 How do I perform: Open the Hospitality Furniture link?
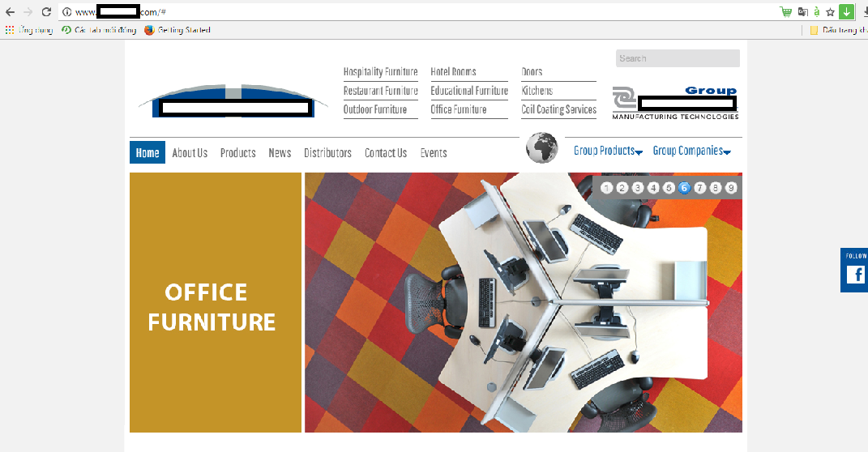[x=380, y=72]
